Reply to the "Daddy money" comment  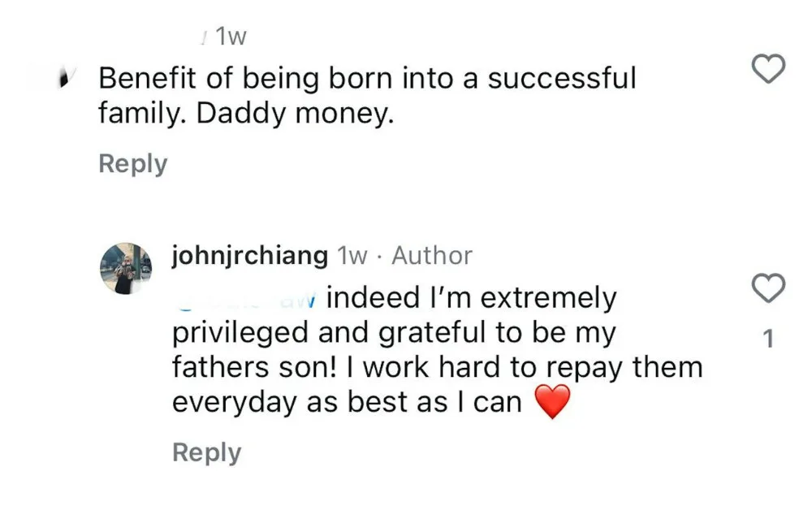point(132,163)
